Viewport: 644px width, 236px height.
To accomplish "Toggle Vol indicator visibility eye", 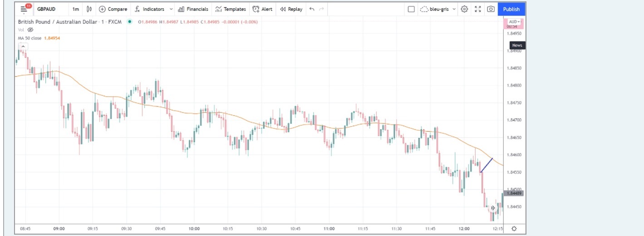I will pyautogui.click(x=30, y=29).
